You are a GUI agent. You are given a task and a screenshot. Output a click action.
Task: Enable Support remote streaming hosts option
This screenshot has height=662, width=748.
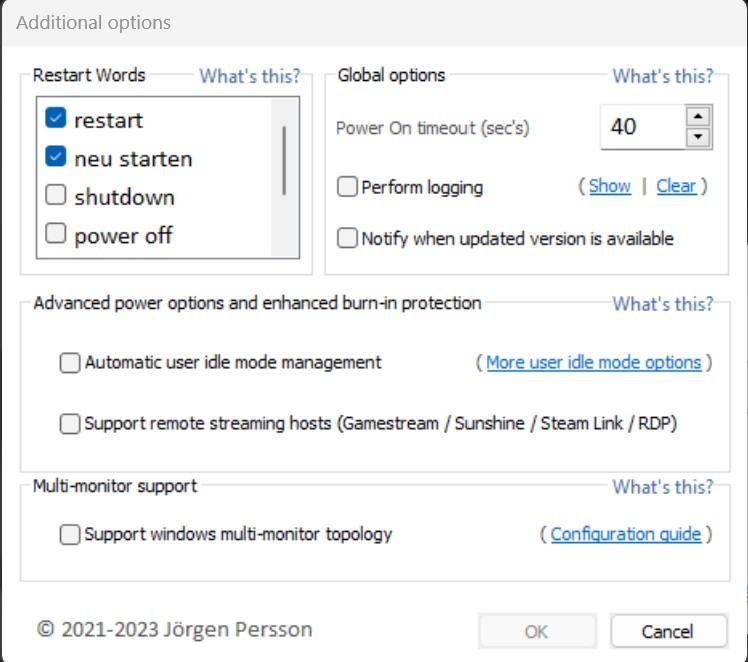pos(70,424)
